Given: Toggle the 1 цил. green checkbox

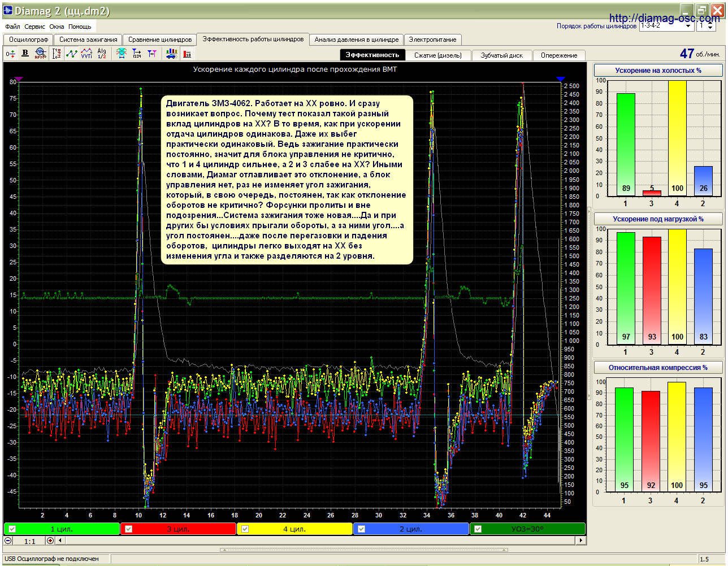Looking at the screenshot, I should coord(12,529).
